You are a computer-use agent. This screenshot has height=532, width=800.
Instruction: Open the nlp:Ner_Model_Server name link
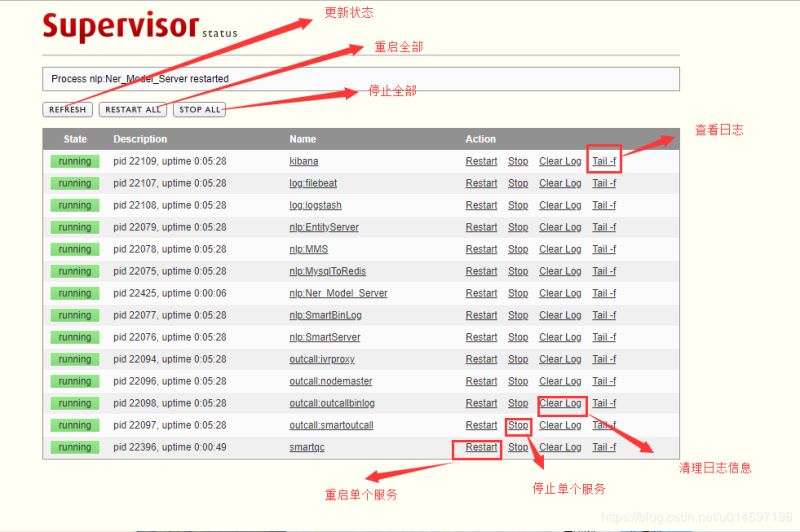[338, 293]
